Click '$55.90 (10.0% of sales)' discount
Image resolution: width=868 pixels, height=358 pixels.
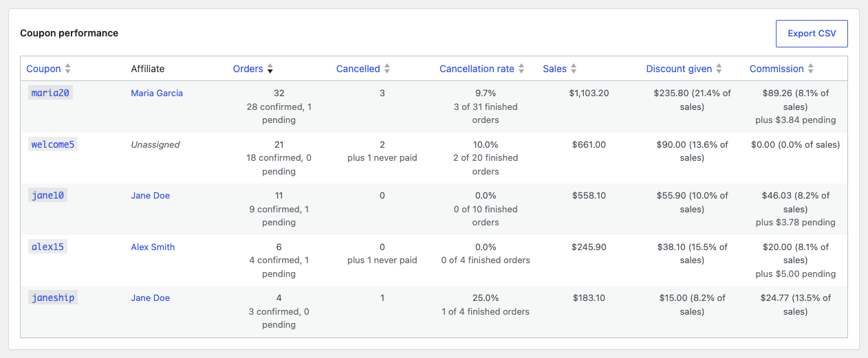click(693, 202)
